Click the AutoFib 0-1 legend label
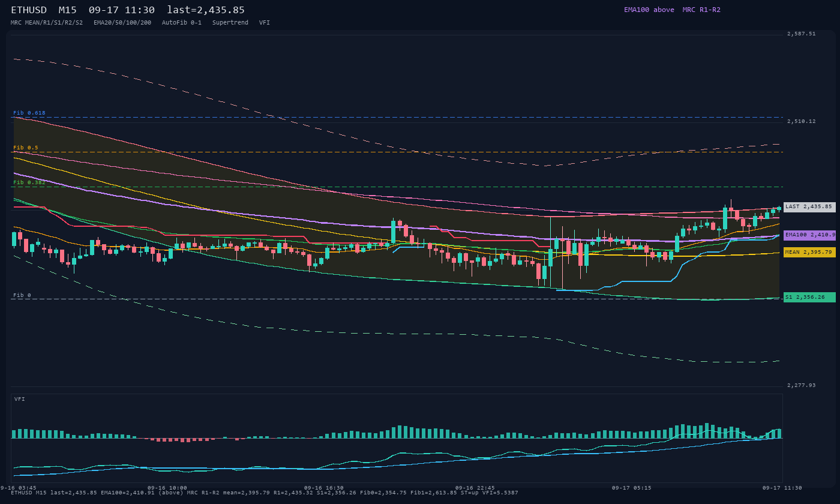840x504 pixels. pyautogui.click(x=182, y=23)
